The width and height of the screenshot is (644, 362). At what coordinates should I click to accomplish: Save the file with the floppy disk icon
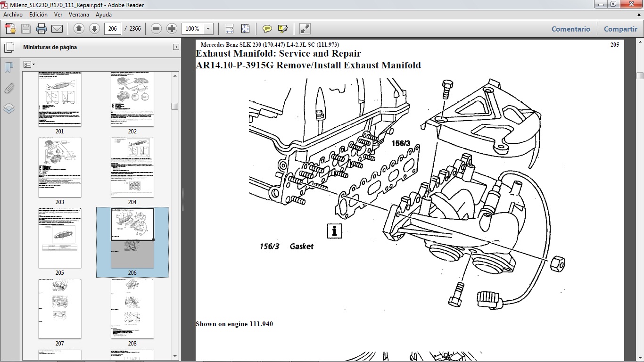26,29
